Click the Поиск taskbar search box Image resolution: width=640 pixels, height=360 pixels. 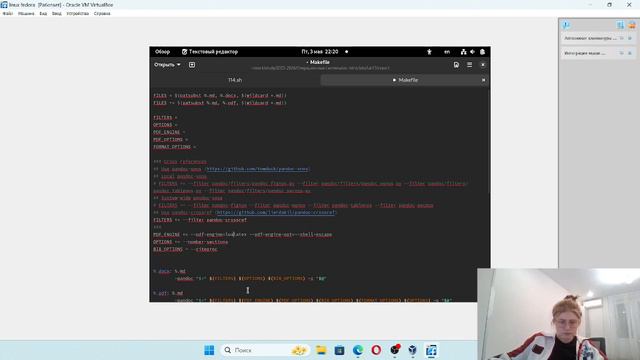tap(264, 350)
